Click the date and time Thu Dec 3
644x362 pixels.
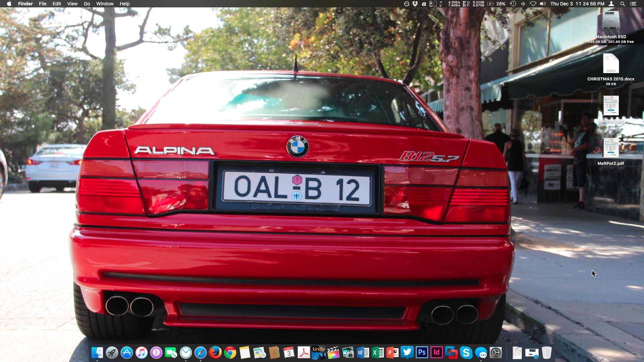[577, 4]
